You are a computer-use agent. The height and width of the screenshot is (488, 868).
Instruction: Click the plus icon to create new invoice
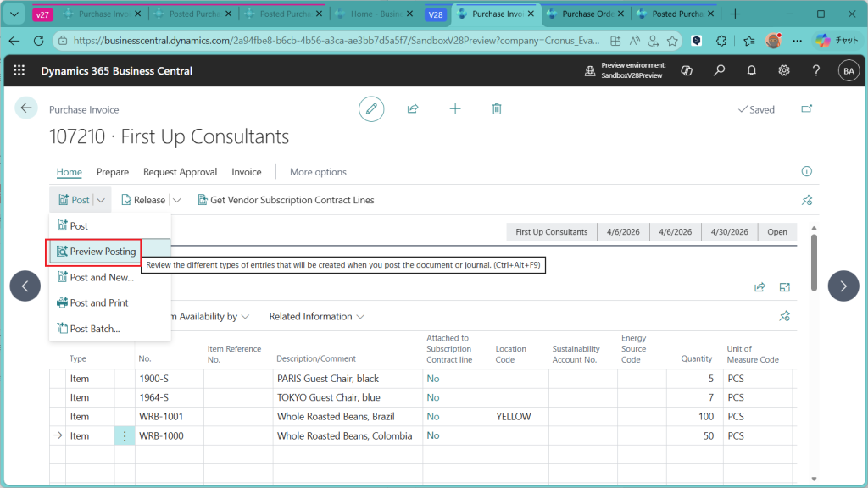pos(455,108)
